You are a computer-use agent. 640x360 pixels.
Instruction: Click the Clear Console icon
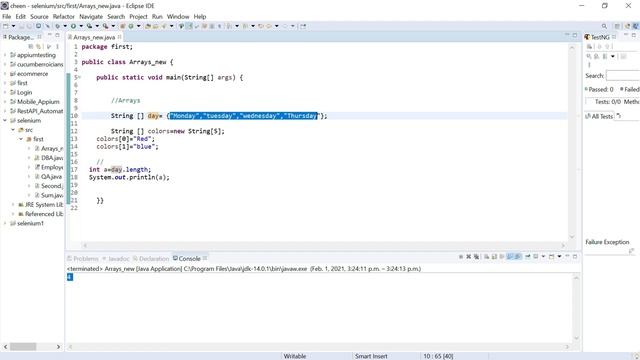[x=487, y=257]
